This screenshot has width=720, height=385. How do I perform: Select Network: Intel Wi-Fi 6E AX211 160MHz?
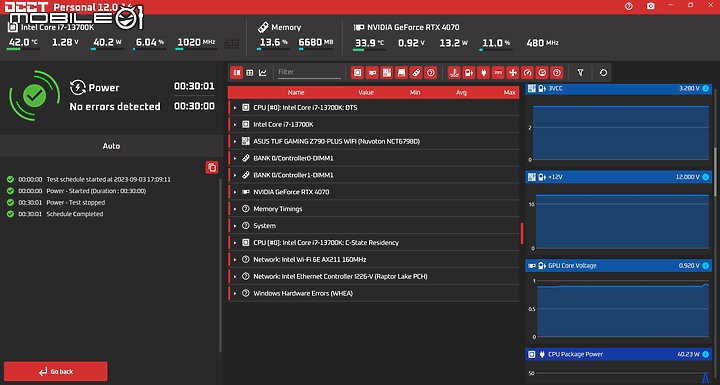(373, 260)
